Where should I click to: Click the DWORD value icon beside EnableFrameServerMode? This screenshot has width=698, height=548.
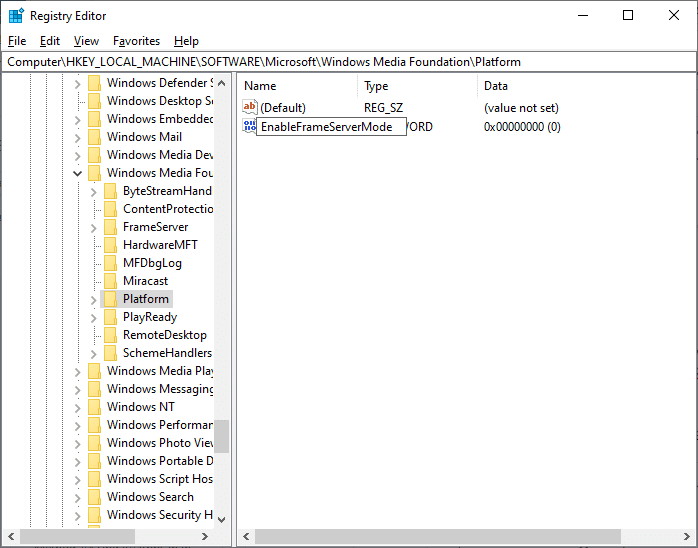(249, 126)
